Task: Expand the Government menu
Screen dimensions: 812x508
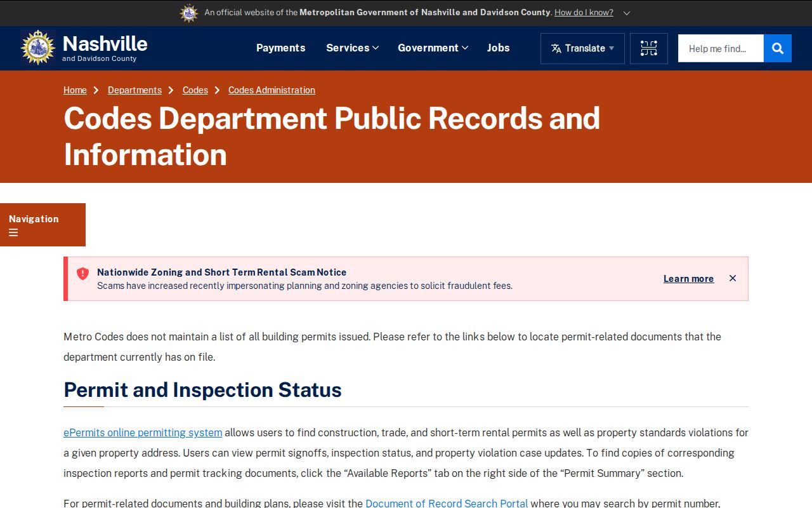Action: 433,48
